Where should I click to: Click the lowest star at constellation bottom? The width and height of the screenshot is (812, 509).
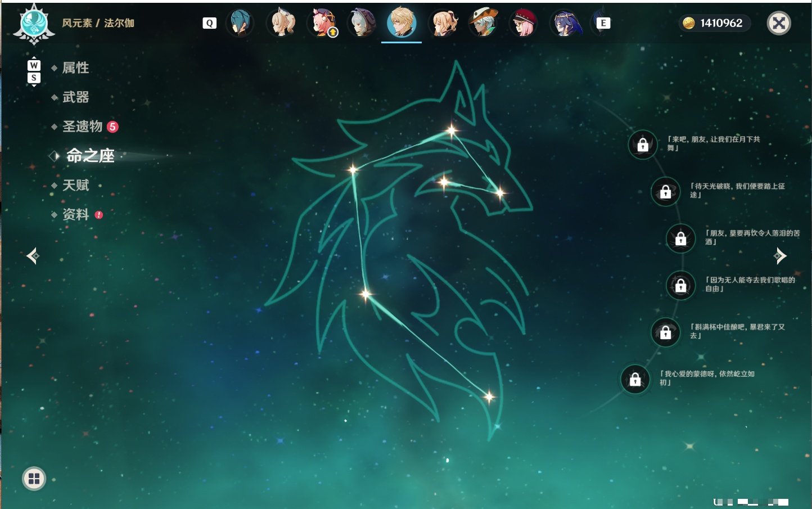pos(489,397)
